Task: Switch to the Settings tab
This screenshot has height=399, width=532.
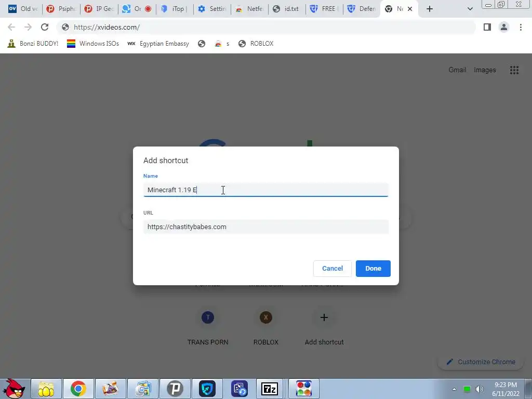Action: (x=212, y=9)
